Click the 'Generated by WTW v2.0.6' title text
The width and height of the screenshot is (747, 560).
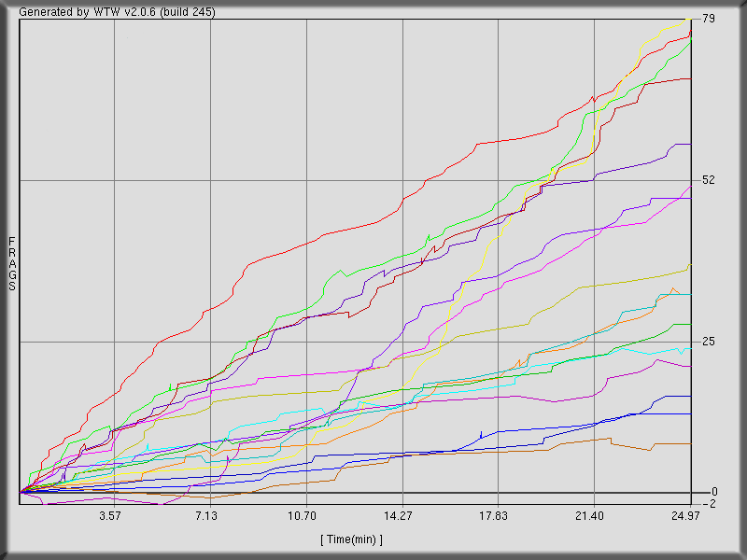[x=117, y=12]
